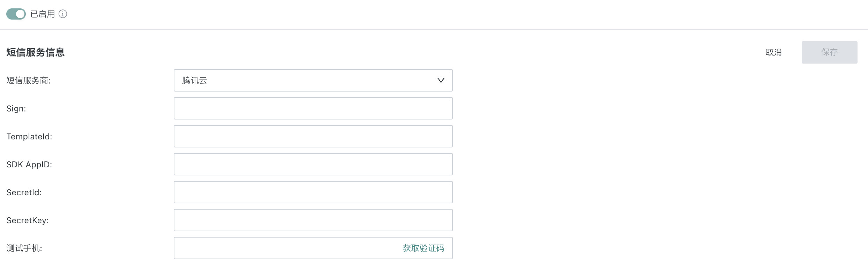Select the SDK AppID input field
Screen dimensions: 868x276
tap(313, 164)
